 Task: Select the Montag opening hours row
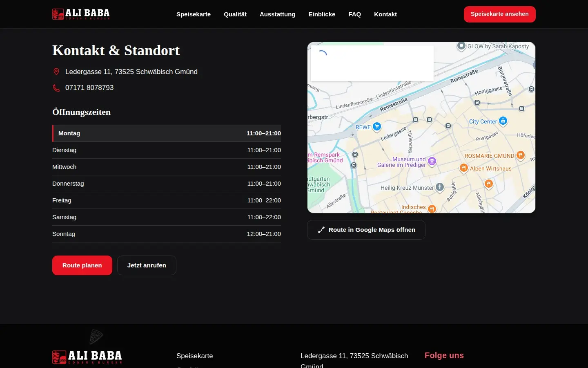pos(167,133)
